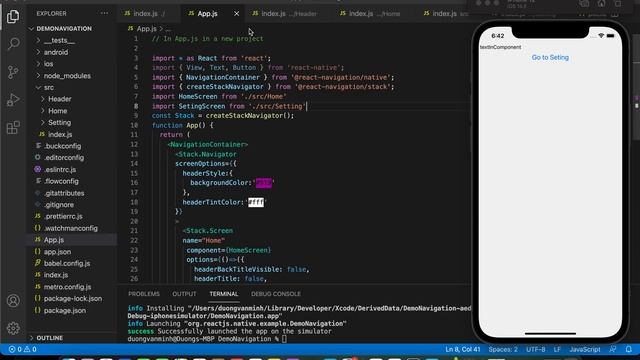Switch to the App.js editor tab

click(207, 14)
